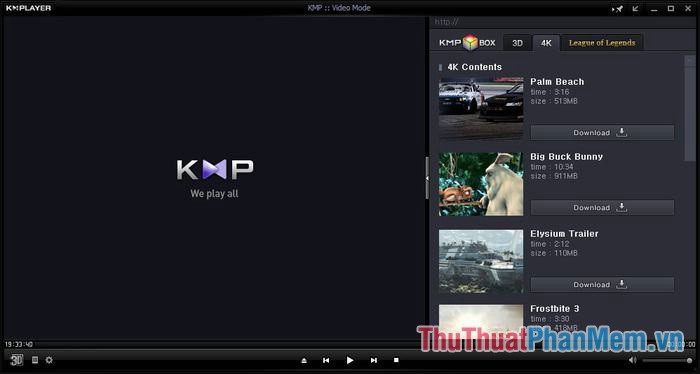Click the next track button

pyautogui.click(x=374, y=360)
